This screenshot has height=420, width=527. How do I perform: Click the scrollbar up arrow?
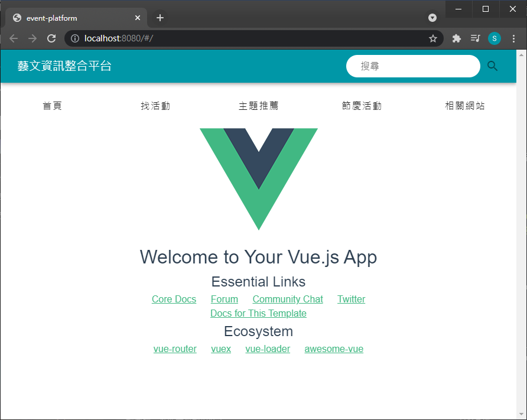521,55
